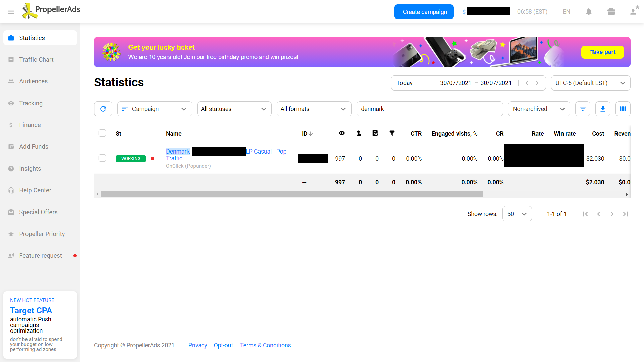
Task: Open Help Center in sidebar
Action: (40, 190)
